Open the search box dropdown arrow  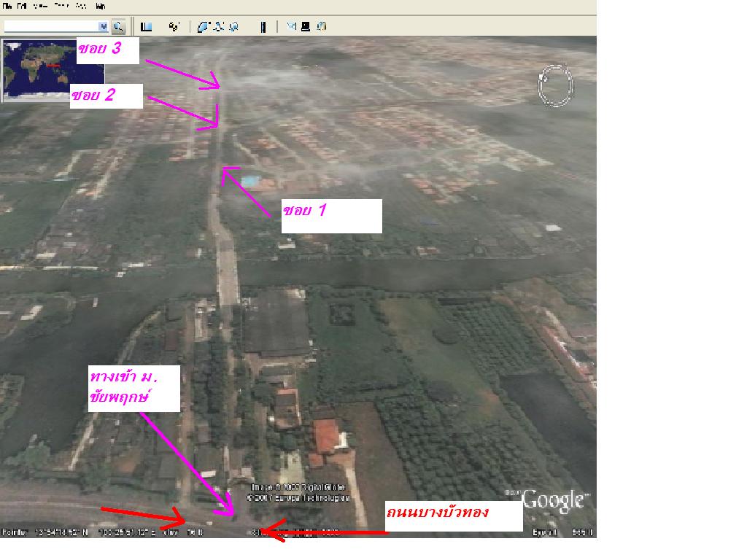pos(104,27)
